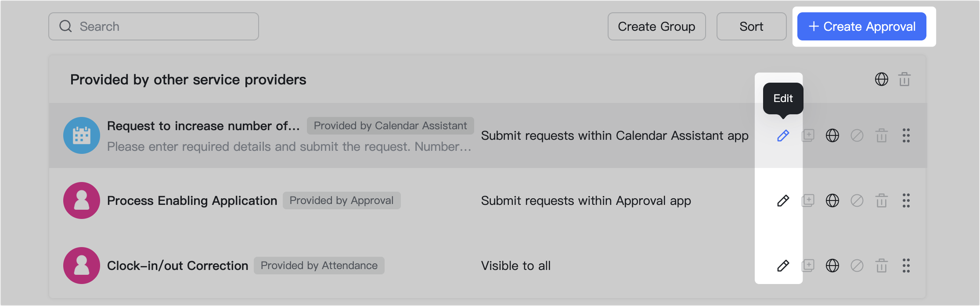
Task: Click the Create Group button
Action: click(656, 26)
